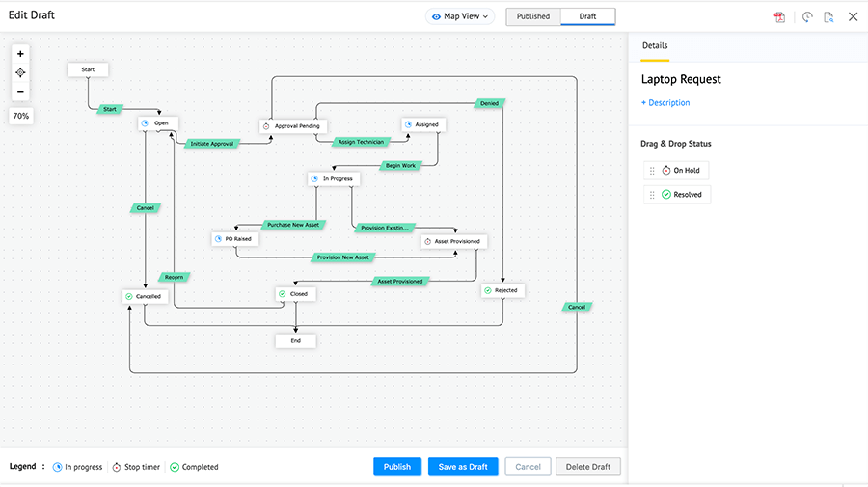Click the Publish button

[397, 467]
